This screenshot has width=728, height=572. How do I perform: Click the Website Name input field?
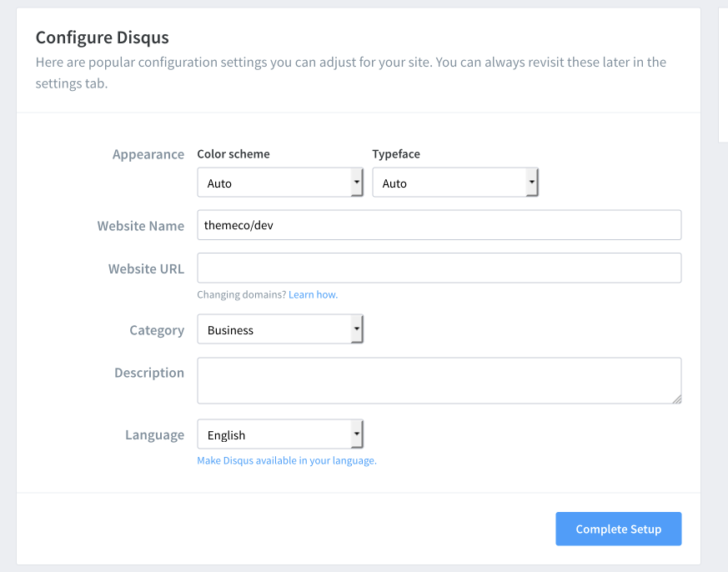[x=439, y=225]
